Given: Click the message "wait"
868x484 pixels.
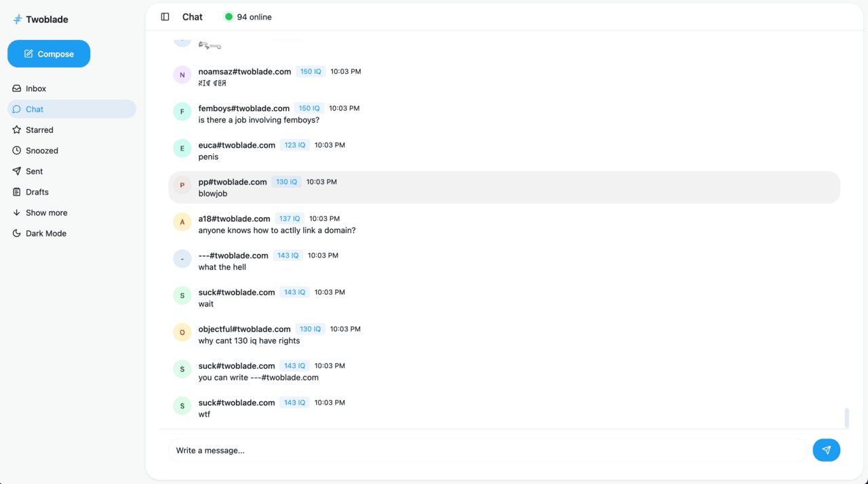Looking at the screenshot, I should point(206,304).
